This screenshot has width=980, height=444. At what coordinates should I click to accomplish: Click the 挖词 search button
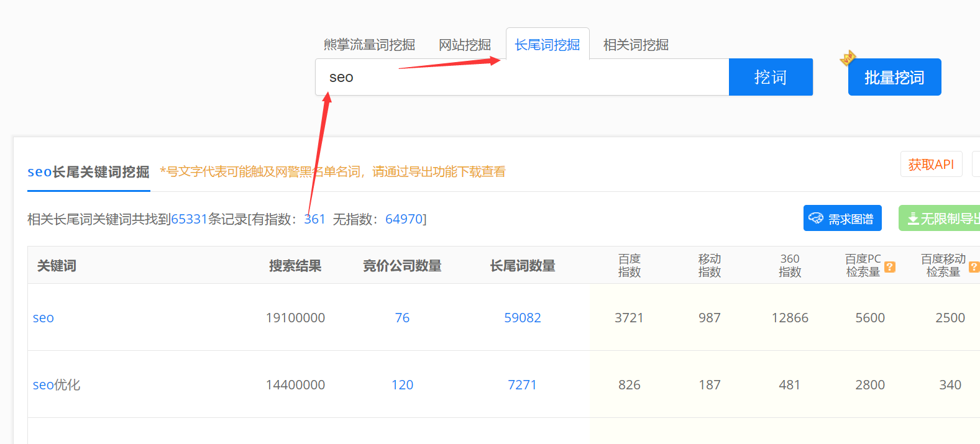pos(770,77)
